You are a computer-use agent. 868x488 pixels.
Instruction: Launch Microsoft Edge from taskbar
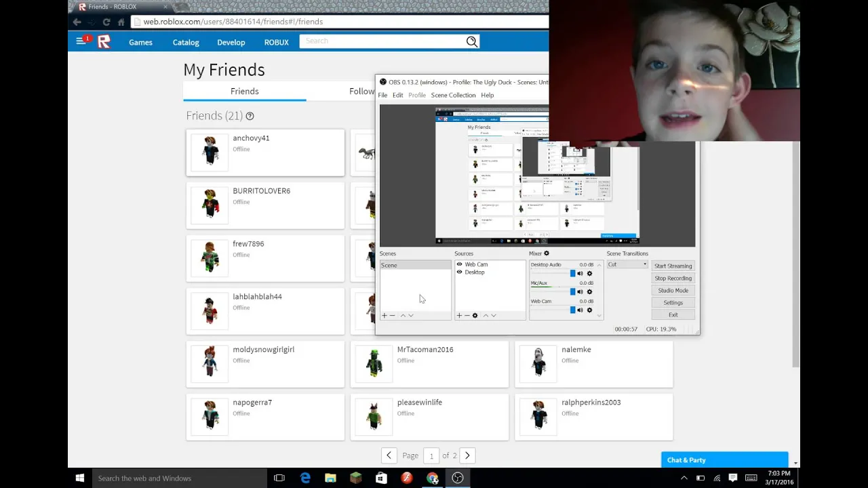(x=305, y=478)
